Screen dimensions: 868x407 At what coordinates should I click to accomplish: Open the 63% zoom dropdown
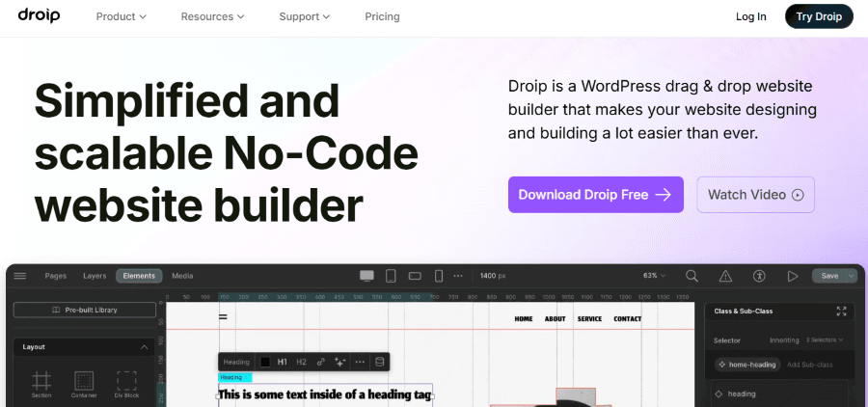coord(654,276)
